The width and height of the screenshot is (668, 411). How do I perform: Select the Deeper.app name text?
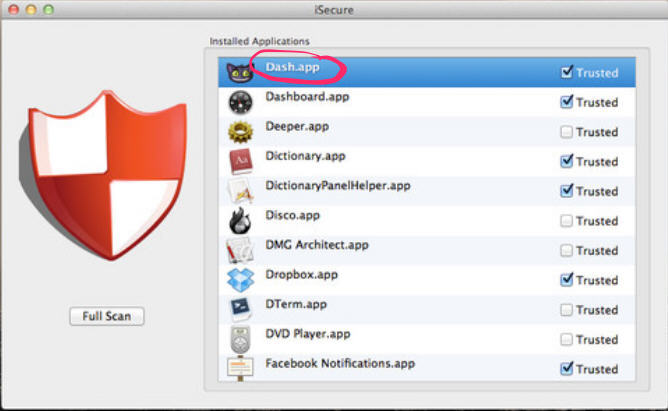(x=297, y=127)
